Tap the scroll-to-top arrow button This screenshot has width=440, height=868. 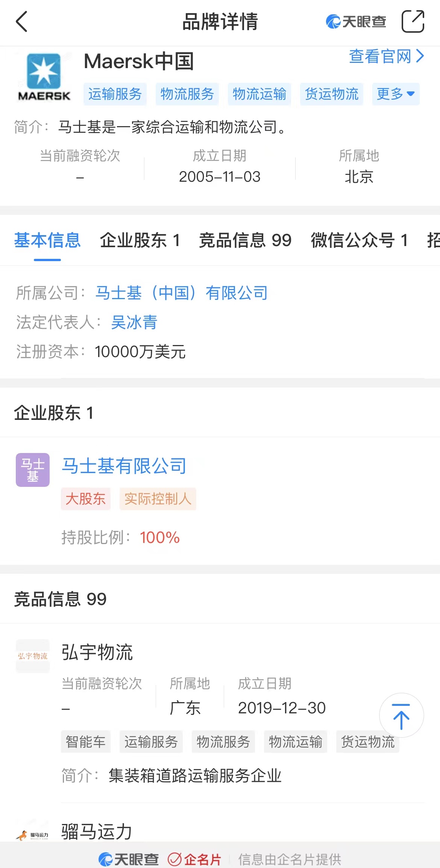coord(401,715)
